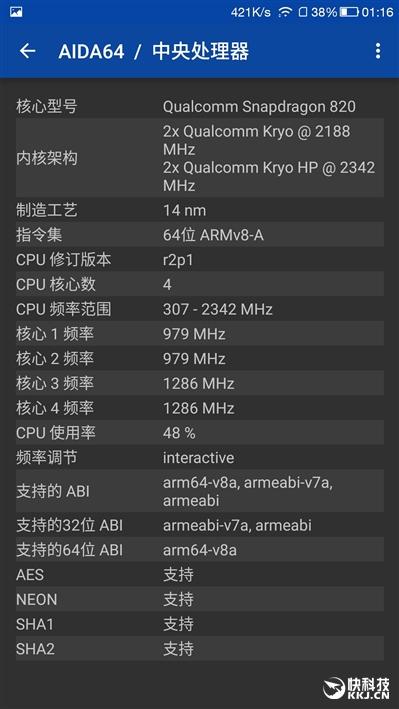This screenshot has height=709, width=399.
Task: Tap the SIM card status icon
Action: pyautogui.click(x=303, y=12)
